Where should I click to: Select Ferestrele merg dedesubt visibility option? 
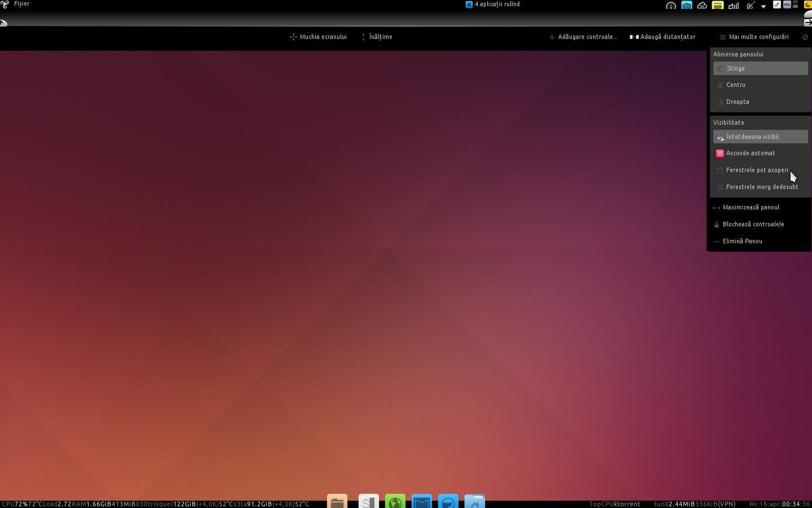(x=760, y=187)
